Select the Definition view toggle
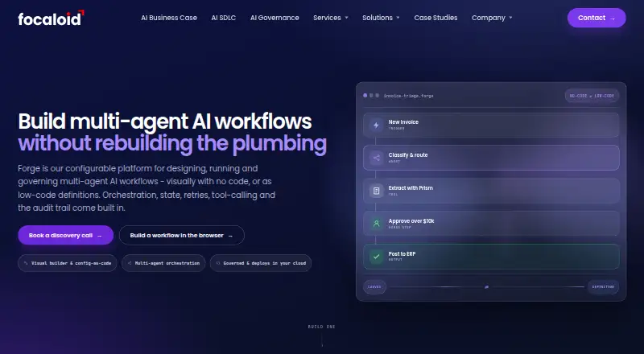The width and height of the screenshot is (644, 354). point(603,287)
